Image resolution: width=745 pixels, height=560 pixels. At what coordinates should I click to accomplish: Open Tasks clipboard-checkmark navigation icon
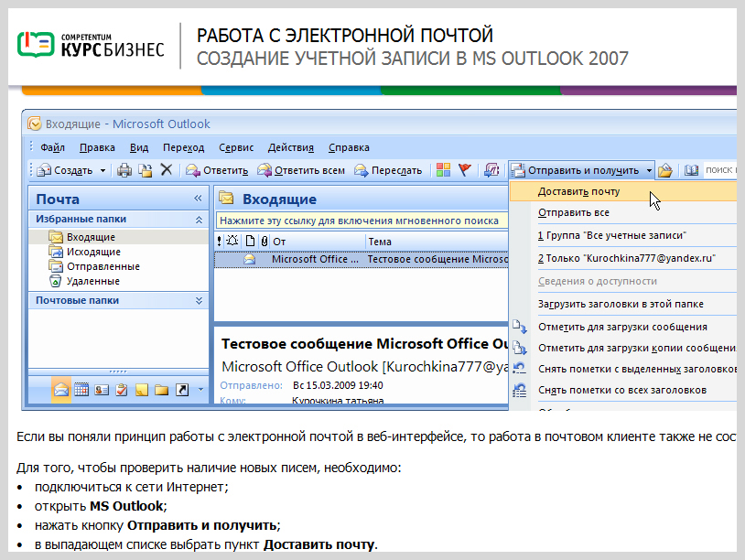coord(122,390)
